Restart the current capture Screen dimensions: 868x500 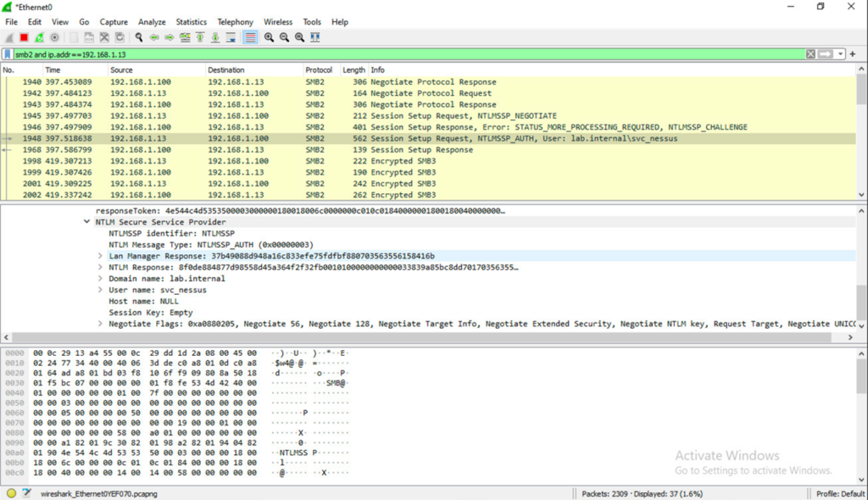click(39, 37)
